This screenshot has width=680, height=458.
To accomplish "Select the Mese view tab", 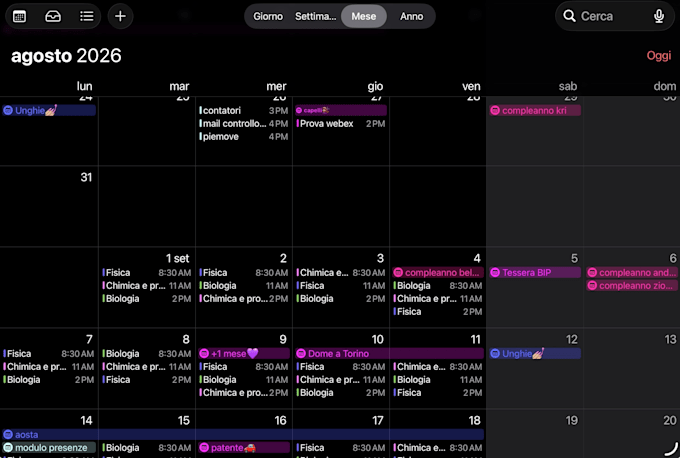I will 363,16.
